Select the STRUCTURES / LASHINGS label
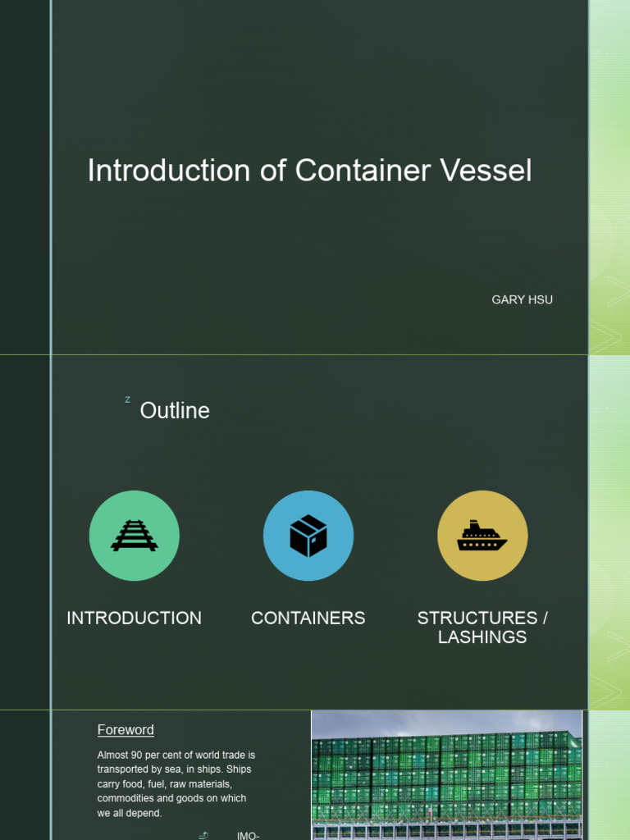 [x=482, y=628]
